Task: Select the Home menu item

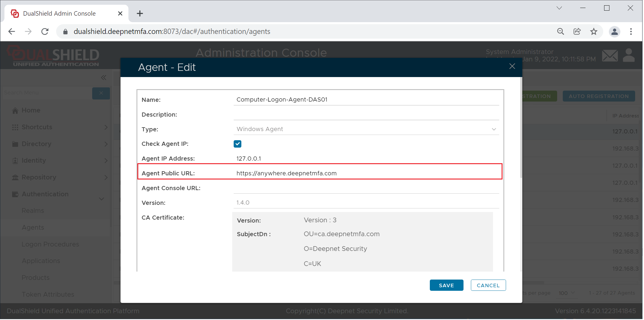Action: tap(31, 110)
